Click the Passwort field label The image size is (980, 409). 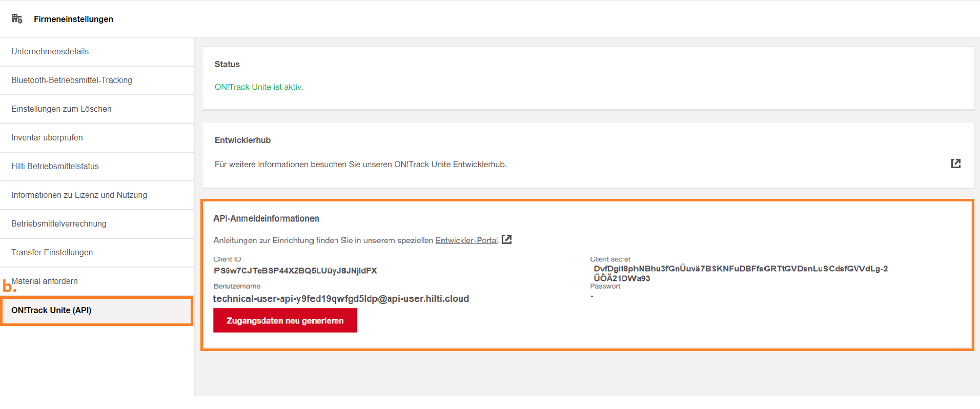click(605, 287)
